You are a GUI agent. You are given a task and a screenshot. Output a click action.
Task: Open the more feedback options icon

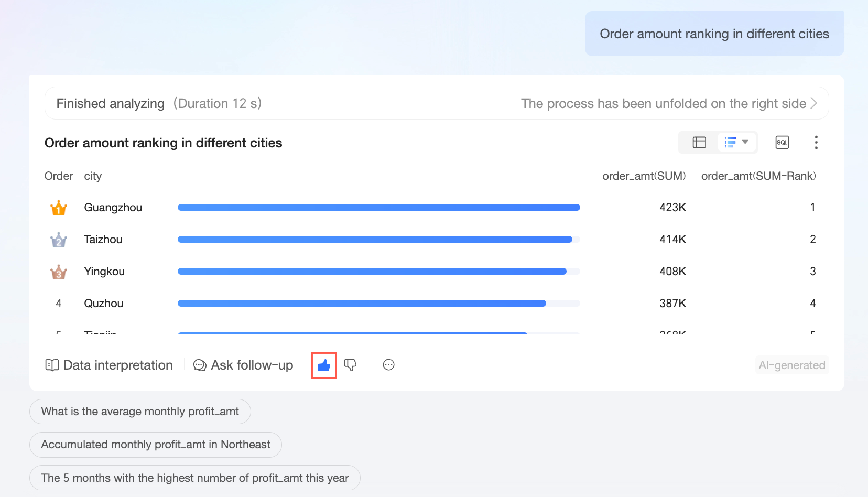[x=388, y=365]
